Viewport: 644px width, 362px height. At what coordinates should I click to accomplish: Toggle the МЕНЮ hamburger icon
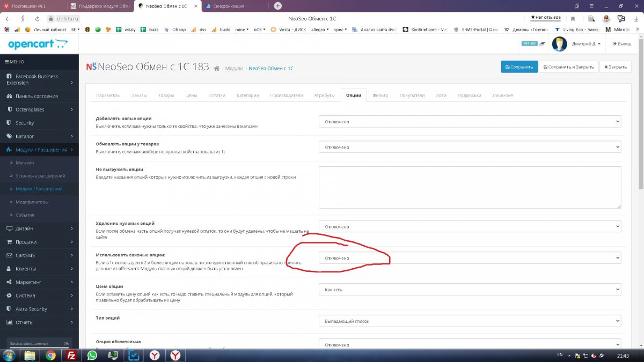6,62
